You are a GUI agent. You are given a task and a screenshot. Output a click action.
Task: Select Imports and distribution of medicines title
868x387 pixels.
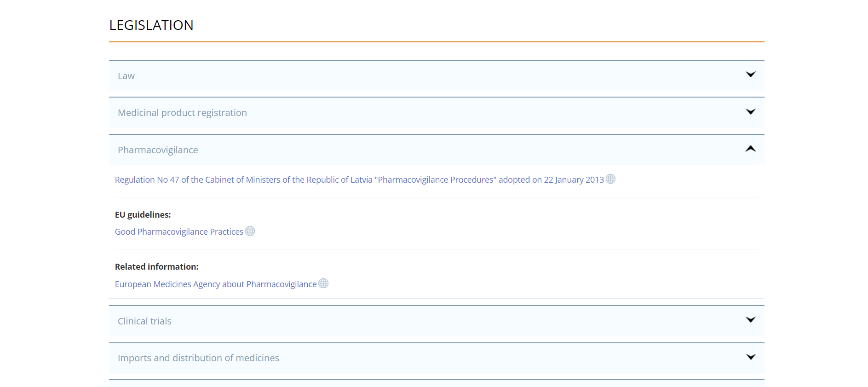[198, 358]
